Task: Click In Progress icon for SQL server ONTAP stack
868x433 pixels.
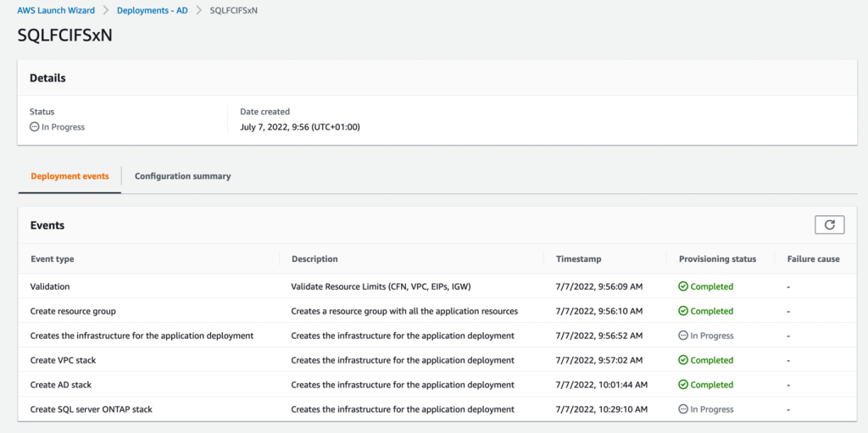Action: [x=683, y=409]
